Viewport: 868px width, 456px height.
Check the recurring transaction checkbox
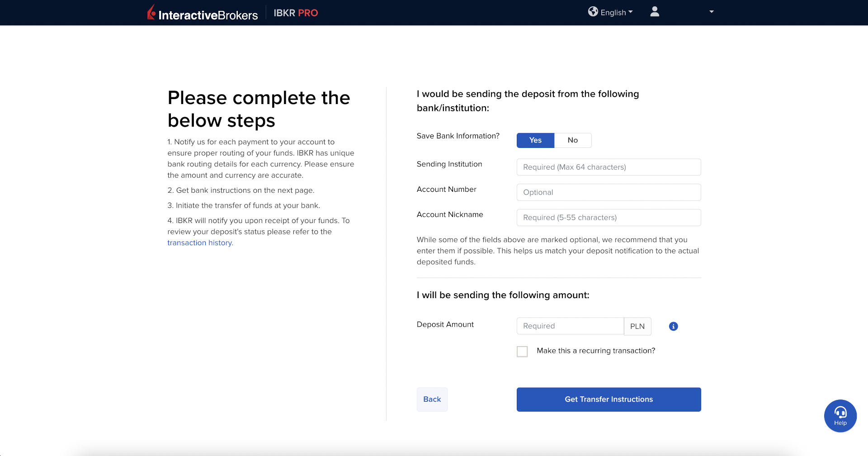[522, 351]
